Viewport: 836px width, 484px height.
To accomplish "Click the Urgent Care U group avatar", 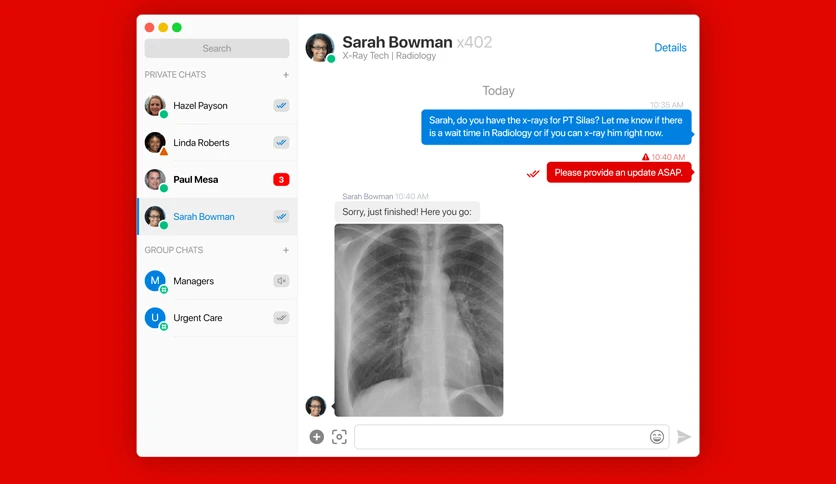I will (155, 318).
